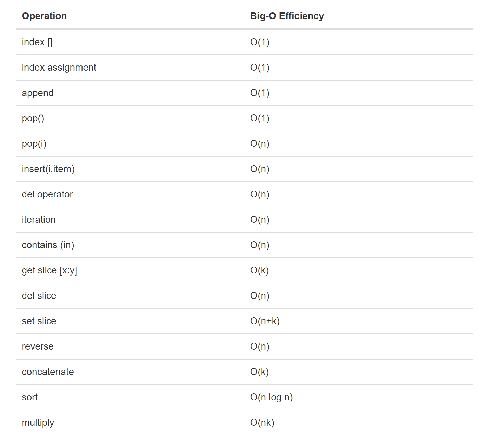This screenshot has height=438, width=504.
Task: Click the O(n+k) efficiency value
Action: (x=265, y=321)
